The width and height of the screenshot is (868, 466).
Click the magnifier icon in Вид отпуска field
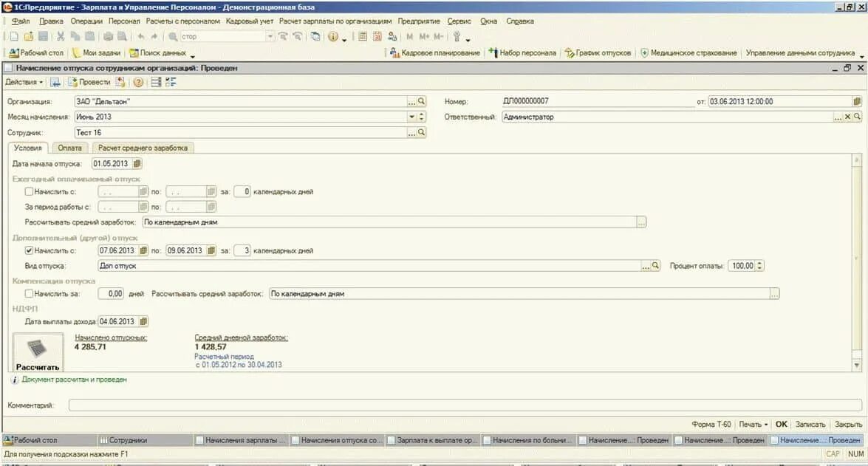655,266
